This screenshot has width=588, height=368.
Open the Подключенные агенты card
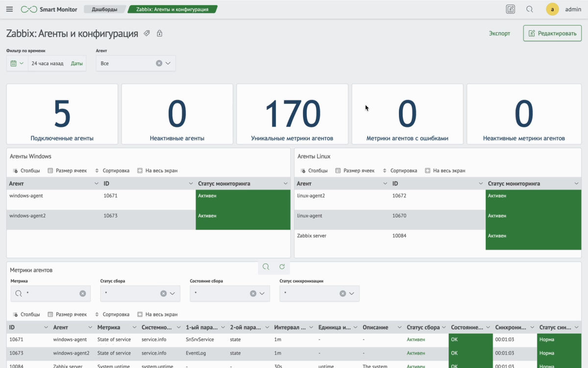coord(62,114)
